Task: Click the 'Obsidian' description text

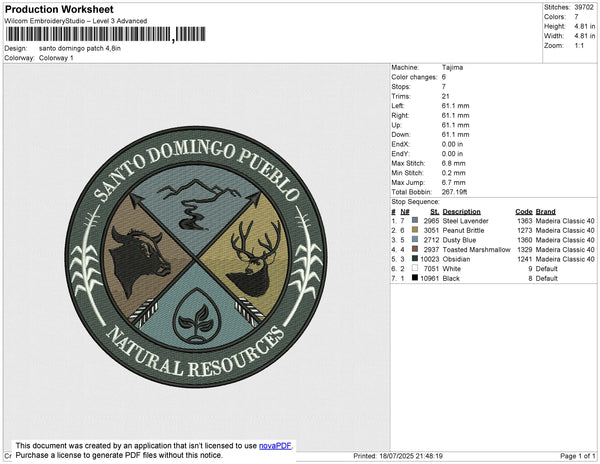Action: [x=456, y=259]
